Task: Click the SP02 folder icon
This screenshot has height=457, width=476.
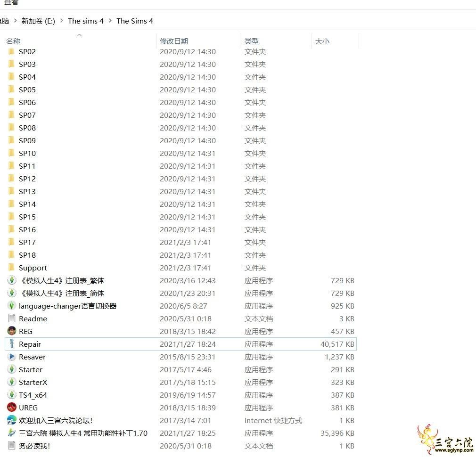Action: (11, 51)
